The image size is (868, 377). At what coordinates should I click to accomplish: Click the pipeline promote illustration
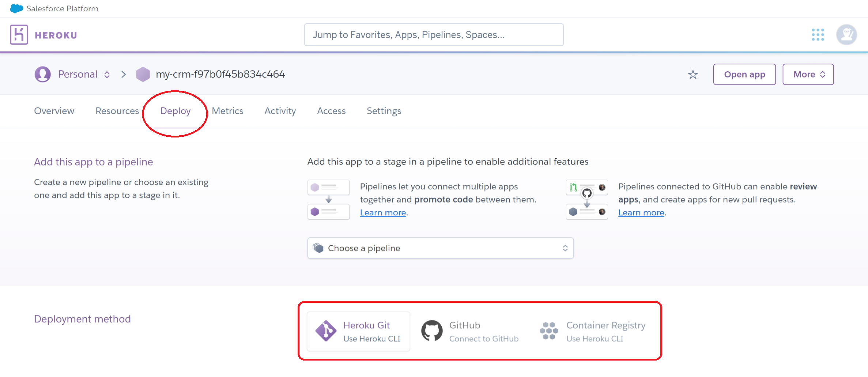[x=328, y=199]
